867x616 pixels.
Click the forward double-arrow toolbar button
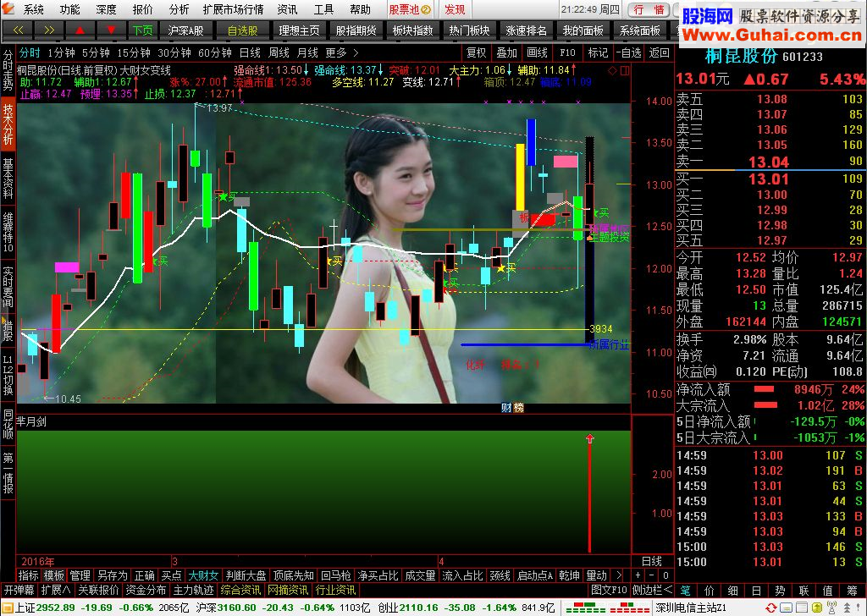point(48,30)
